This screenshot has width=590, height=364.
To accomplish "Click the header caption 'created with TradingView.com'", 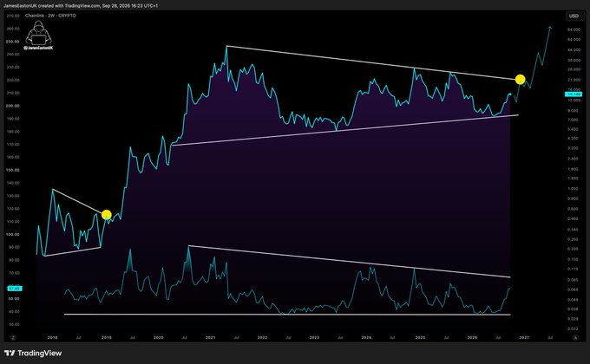I will coord(69,6).
